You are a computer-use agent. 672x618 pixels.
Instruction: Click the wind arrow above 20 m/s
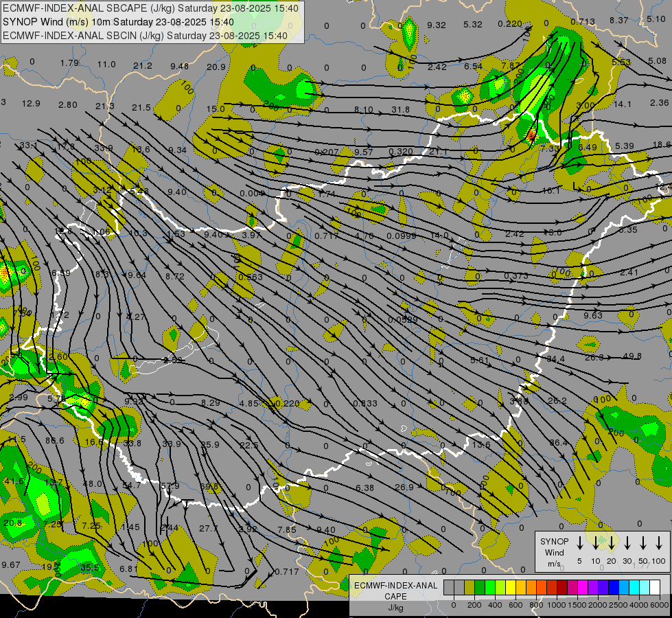(611, 542)
